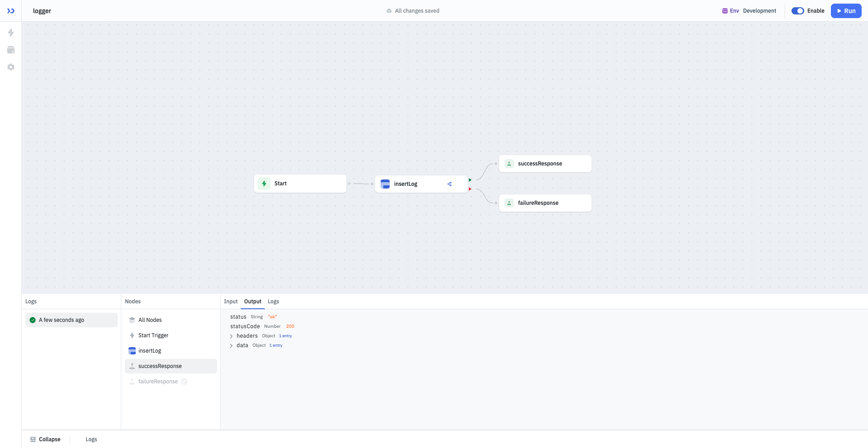The image size is (868, 448).
Task: Open the Logs tab next to Output
Action: [x=273, y=302]
